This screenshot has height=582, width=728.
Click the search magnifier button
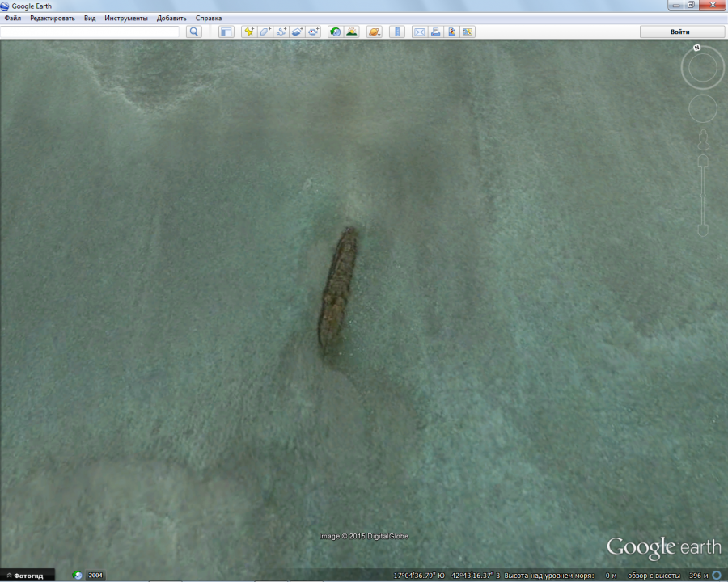tap(194, 32)
